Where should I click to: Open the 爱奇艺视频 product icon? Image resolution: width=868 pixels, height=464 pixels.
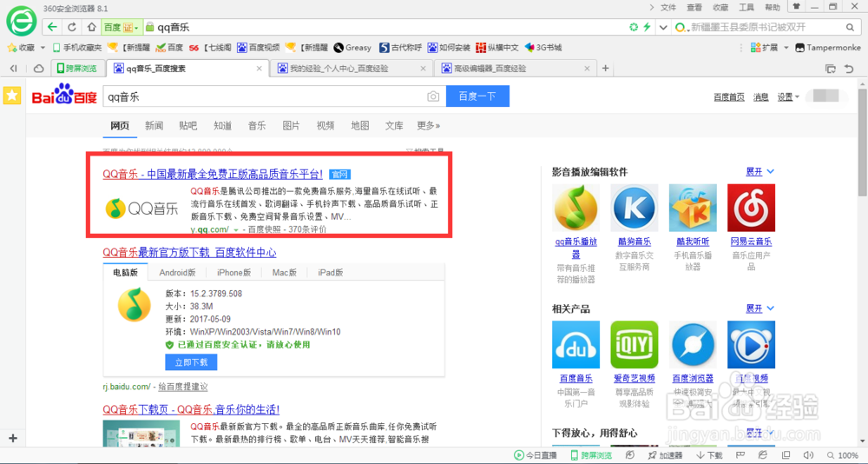click(x=635, y=345)
